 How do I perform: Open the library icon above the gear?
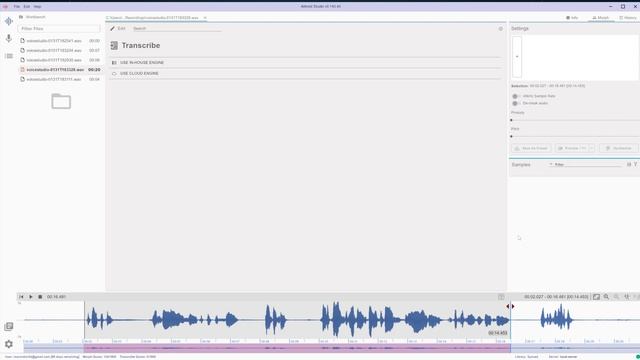click(x=9, y=326)
